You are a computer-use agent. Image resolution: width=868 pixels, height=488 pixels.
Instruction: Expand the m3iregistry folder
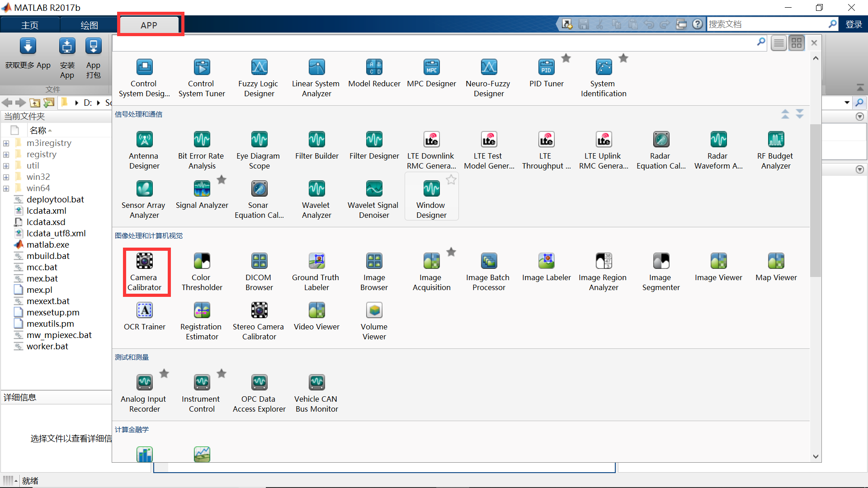point(6,144)
